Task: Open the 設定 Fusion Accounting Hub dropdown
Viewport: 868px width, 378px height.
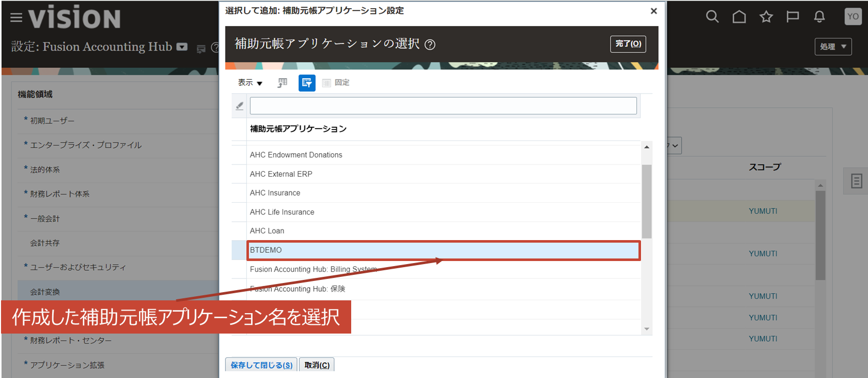Action: [x=182, y=47]
